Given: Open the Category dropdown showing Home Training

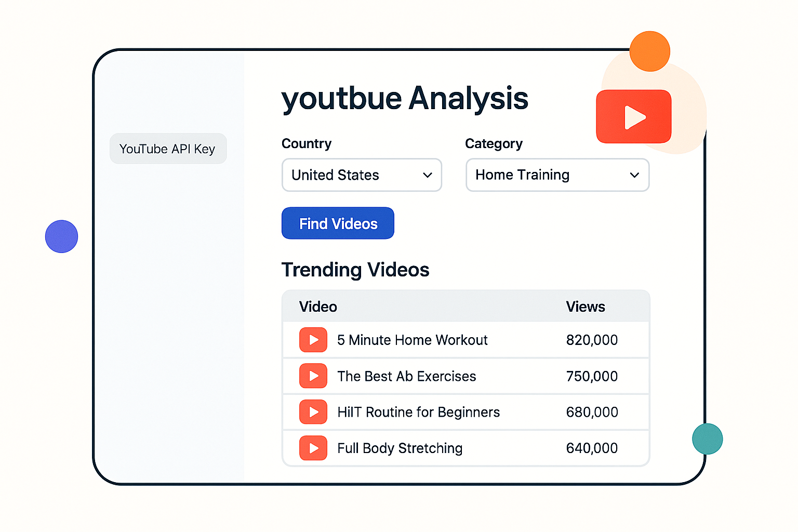Looking at the screenshot, I should point(557,175).
